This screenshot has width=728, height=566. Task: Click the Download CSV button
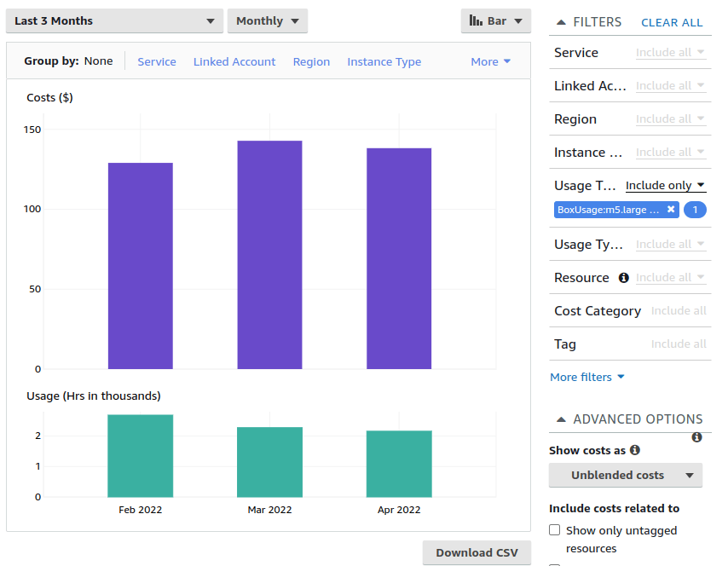(477, 552)
